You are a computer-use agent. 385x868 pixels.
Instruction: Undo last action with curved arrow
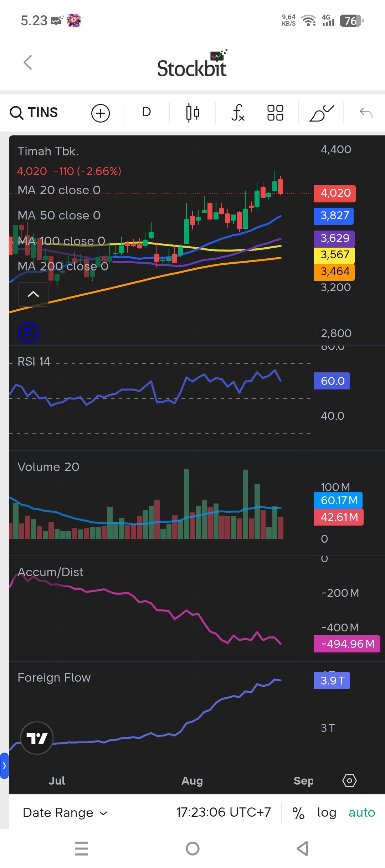[x=366, y=113]
